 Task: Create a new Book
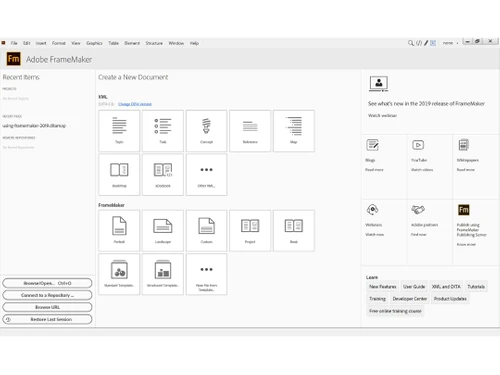294,231
